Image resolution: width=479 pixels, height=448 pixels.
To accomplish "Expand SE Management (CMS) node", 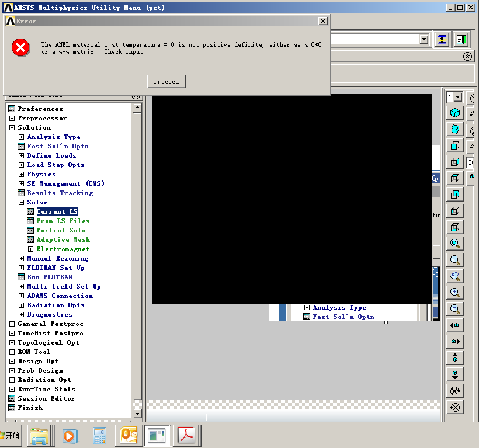I will pos(22,183).
